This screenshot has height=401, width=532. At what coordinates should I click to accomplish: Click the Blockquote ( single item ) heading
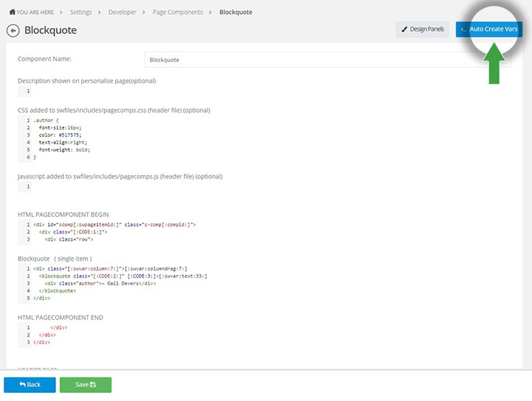[x=55, y=258]
